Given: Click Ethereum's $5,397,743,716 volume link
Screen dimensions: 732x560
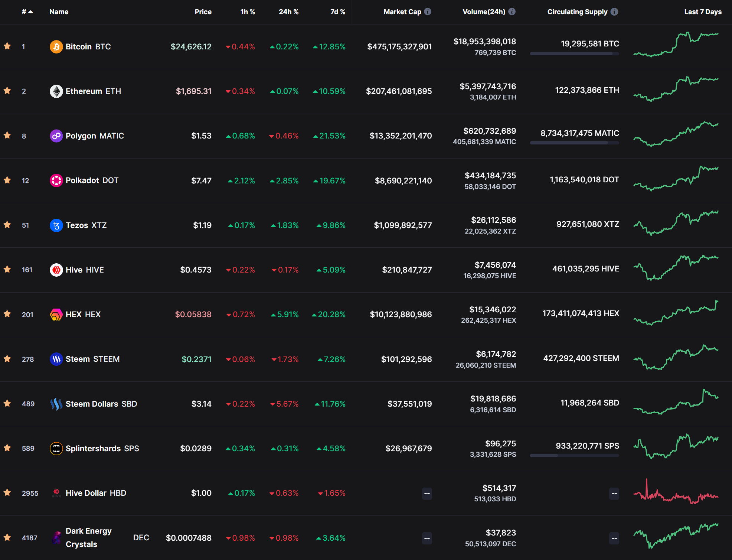Looking at the screenshot, I should [x=488, y=87].
